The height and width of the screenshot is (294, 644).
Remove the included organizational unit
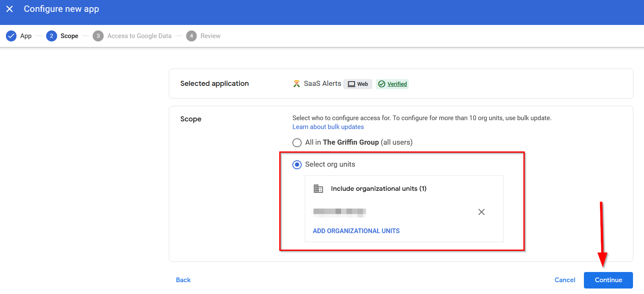coord(481,212)
